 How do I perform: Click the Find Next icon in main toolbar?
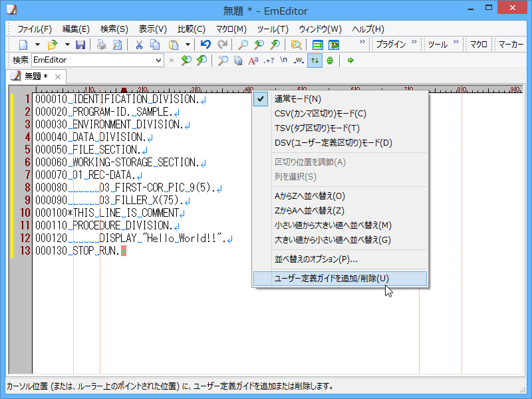[275, 45]
